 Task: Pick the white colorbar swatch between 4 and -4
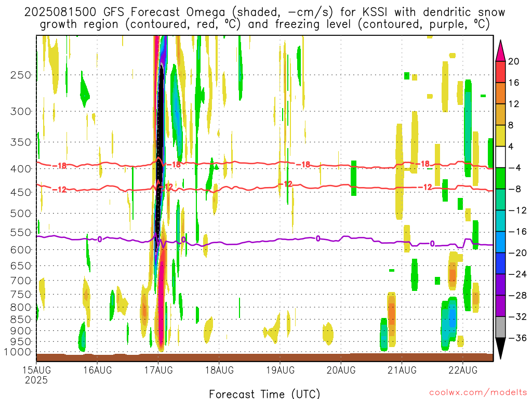tap(500, 157)
